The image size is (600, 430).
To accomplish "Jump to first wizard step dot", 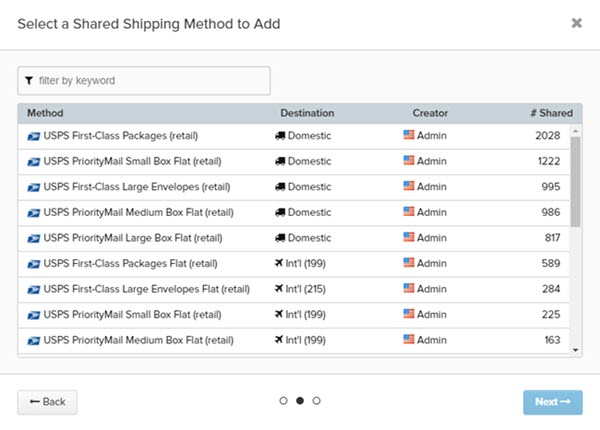I will [283, 401].
